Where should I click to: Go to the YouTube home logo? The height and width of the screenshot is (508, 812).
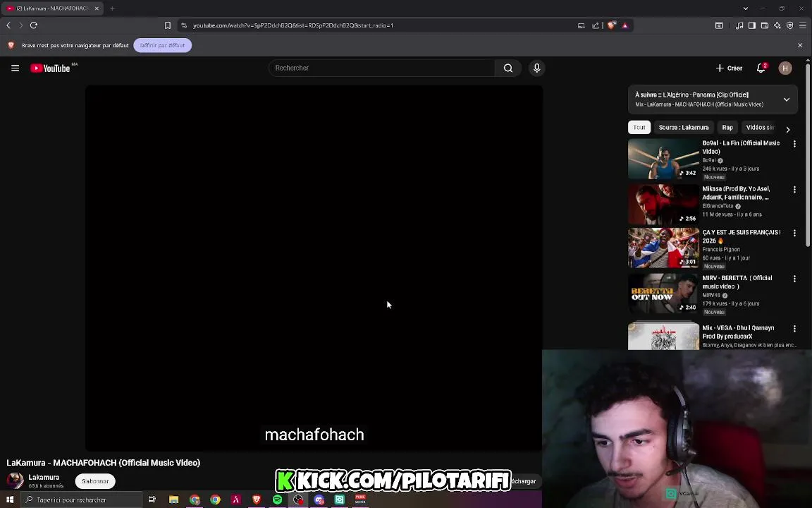click(x=50, y=68)
